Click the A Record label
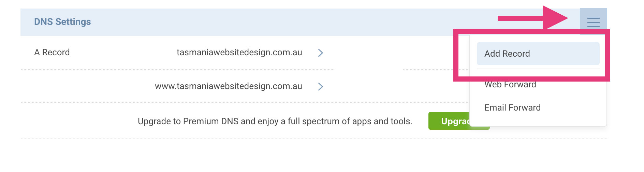 52,53
